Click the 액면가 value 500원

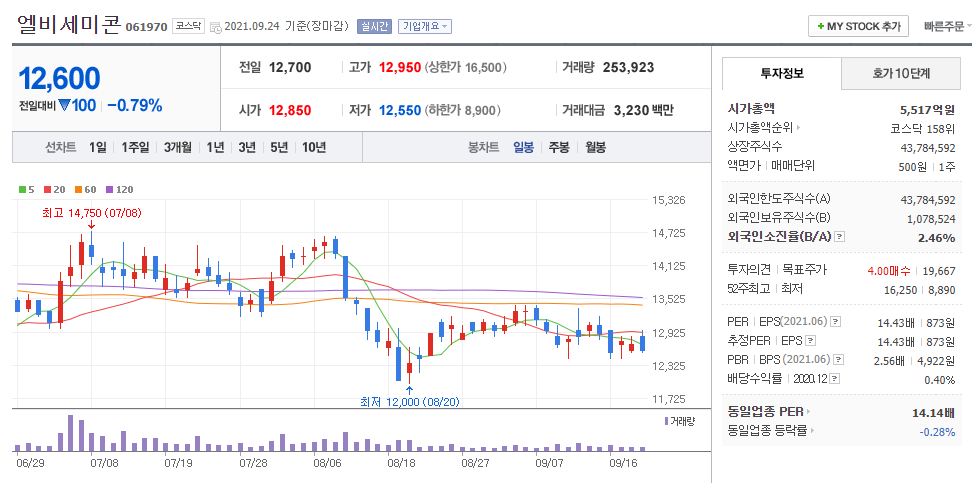(913, 167)
